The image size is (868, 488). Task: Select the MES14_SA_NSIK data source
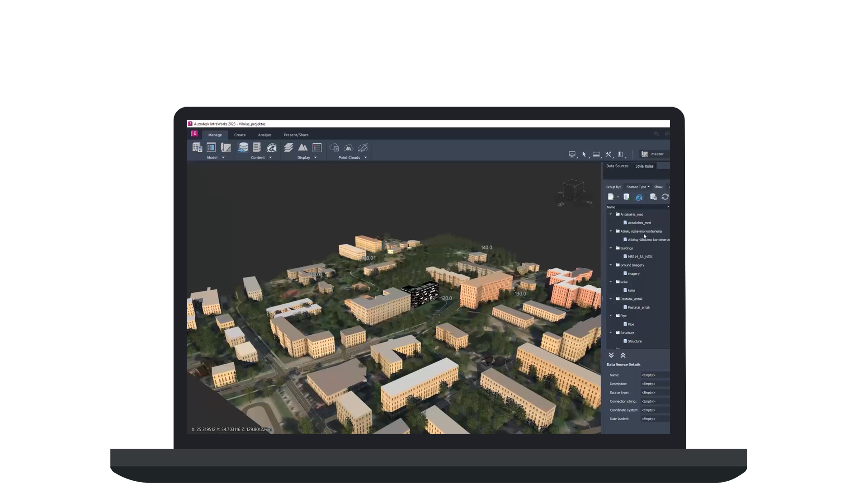[x=640, y=257]
